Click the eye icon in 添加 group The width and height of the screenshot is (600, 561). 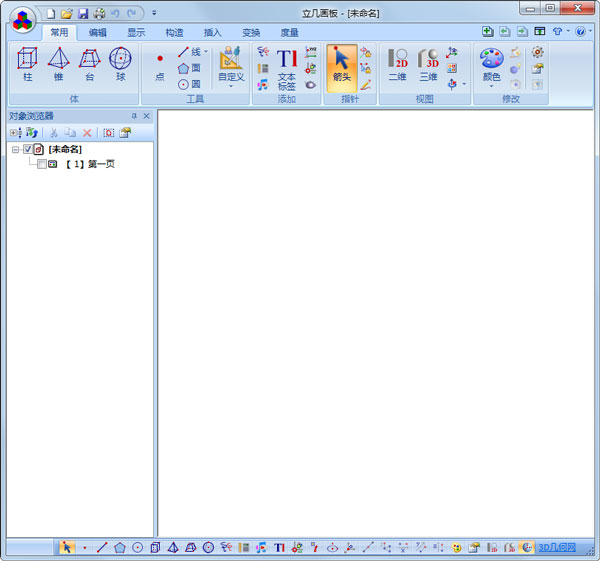[x=310, y=85]
